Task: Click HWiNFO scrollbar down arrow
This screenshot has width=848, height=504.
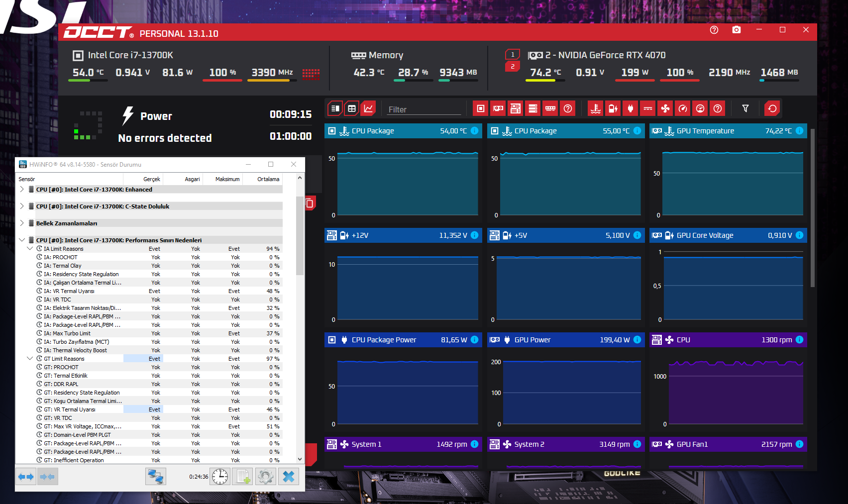Action: 300,459
